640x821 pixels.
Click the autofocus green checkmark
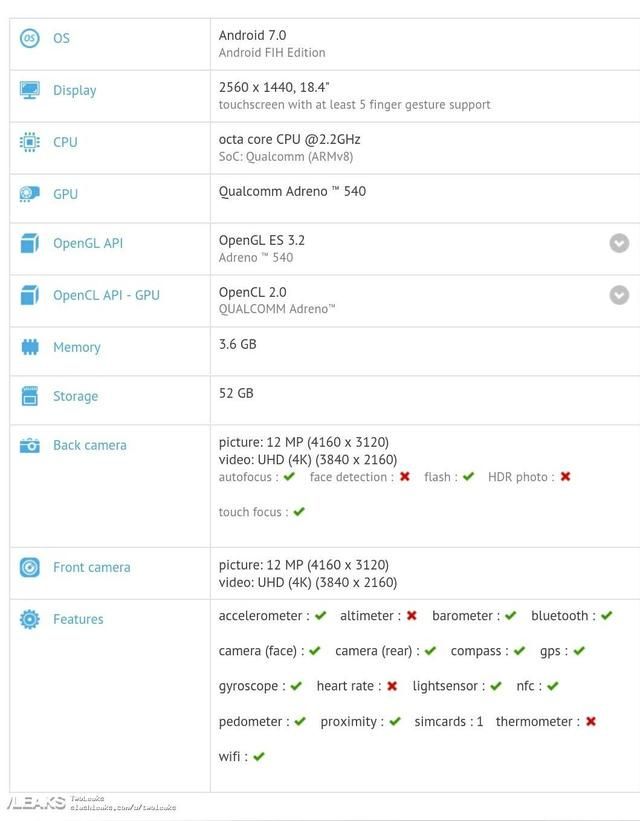[x=289, y=476]
